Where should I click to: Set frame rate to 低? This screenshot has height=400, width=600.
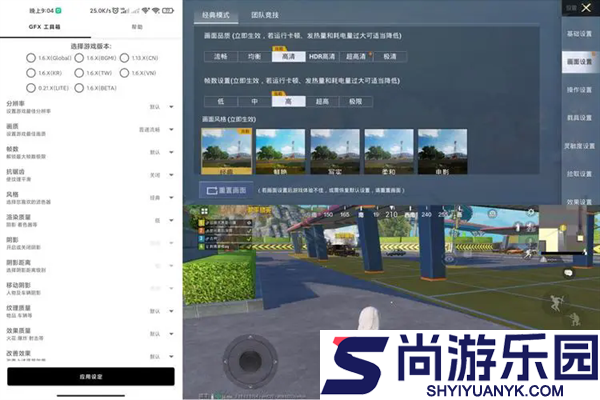[221, 101]
